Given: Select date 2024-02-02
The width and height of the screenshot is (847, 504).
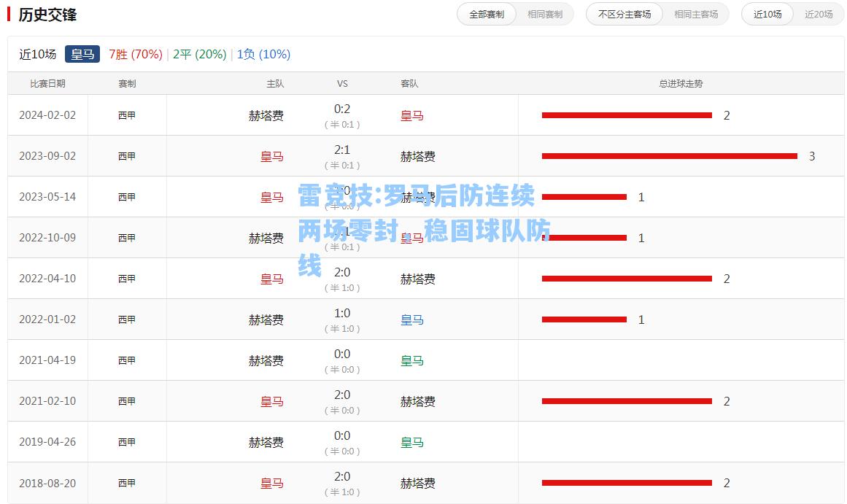Looking at the screenshot, I should (x=47, y=115).
